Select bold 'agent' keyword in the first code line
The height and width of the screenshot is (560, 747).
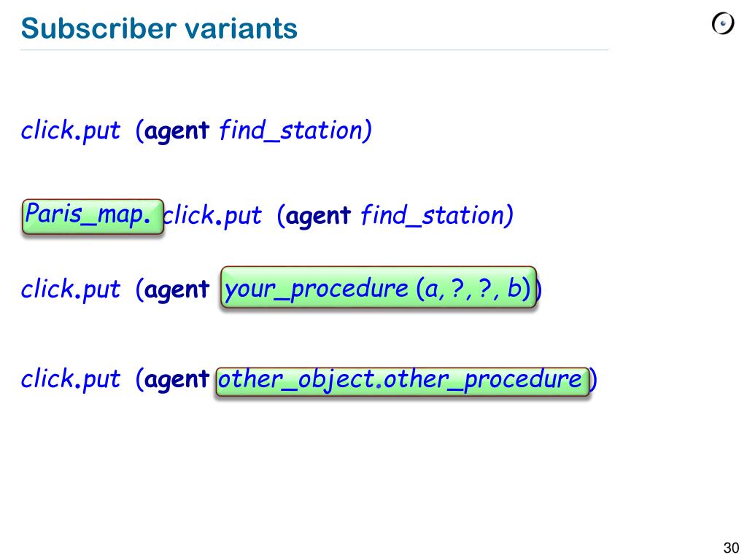click(177, 131)
